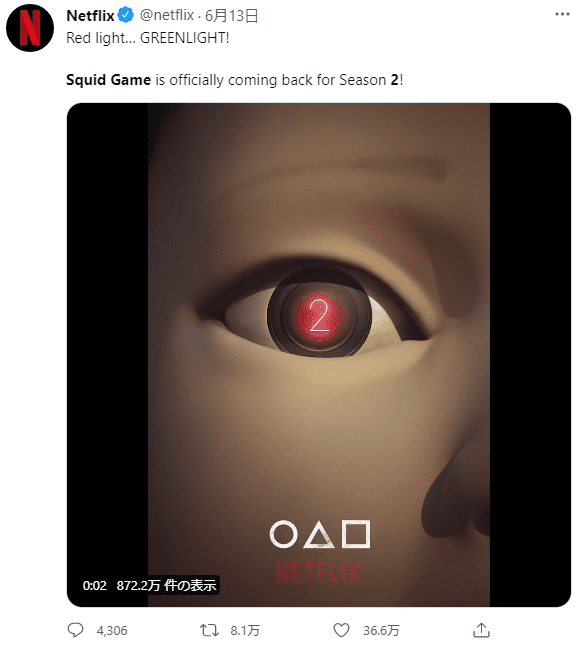Click the 4,306 replies count
This screenshot has height=657, width=583.
[x=112, y=631]
